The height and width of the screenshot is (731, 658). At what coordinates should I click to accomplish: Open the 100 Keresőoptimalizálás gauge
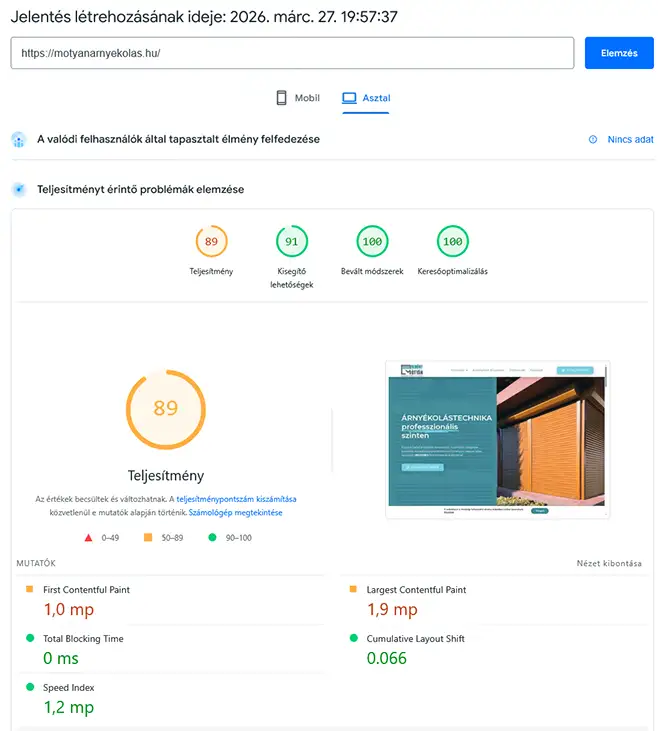pos(452,241)
